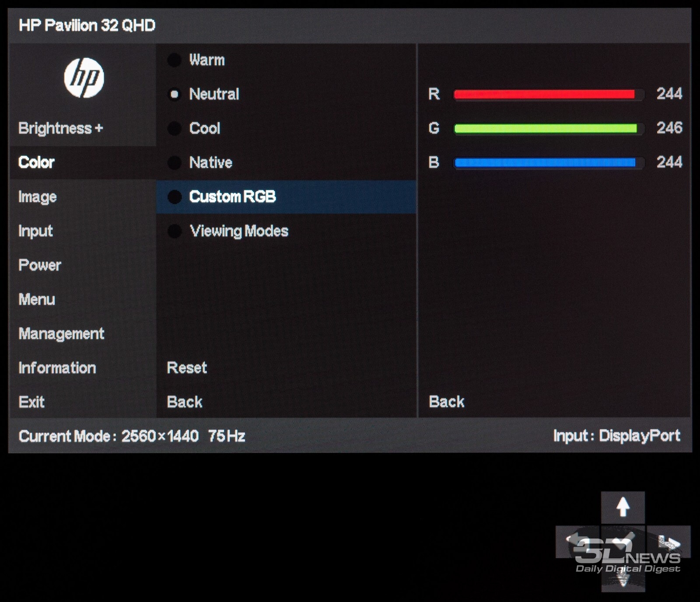Image resolution: width=700 pixels, height=602 pixels.
Task: Click the R value 244
Action: point(669,94)
